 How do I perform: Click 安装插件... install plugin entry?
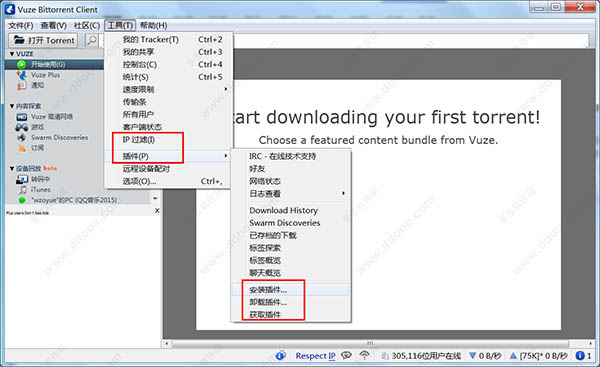(291, 290)
